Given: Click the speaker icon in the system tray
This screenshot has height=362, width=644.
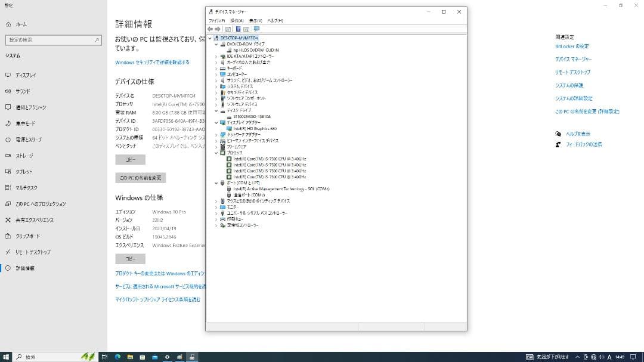Looking at the screenshot, I should coord(602,358).
